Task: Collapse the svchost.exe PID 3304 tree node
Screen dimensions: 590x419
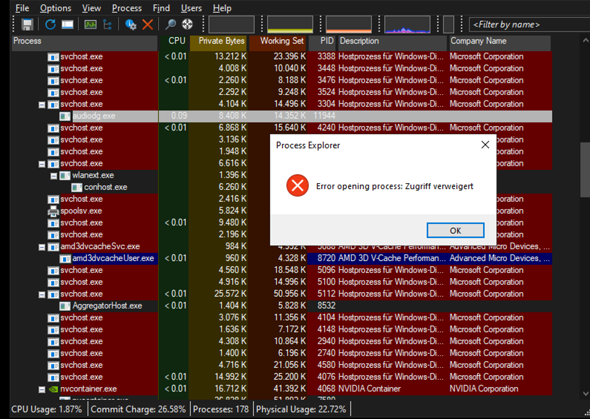Action: click(42, 105)
